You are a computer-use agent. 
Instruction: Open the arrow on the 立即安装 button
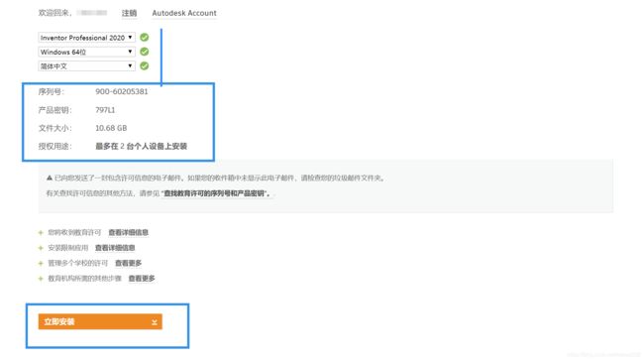coord(154,322)
